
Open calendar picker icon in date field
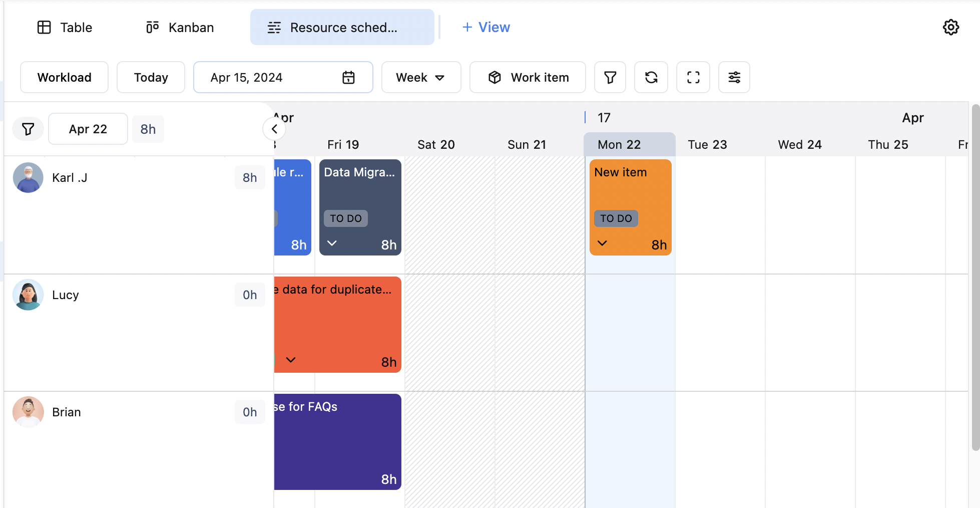tap(348, 77)
